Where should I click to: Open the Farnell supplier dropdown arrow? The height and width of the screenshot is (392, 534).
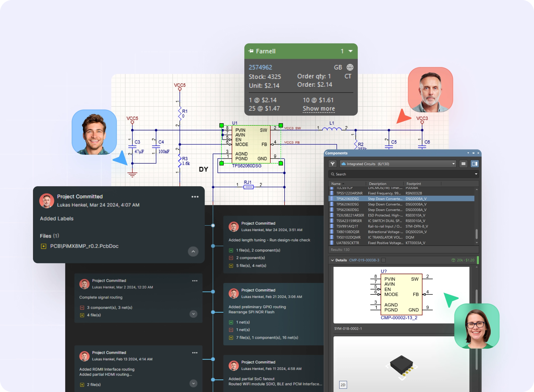tap(350, 51)
